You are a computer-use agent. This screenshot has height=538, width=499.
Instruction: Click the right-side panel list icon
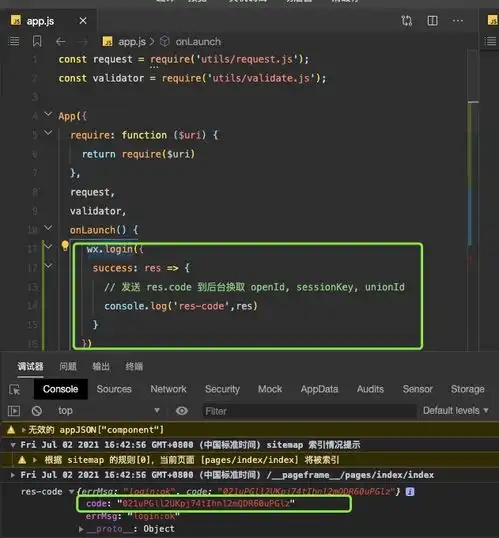tap(491, 42)
